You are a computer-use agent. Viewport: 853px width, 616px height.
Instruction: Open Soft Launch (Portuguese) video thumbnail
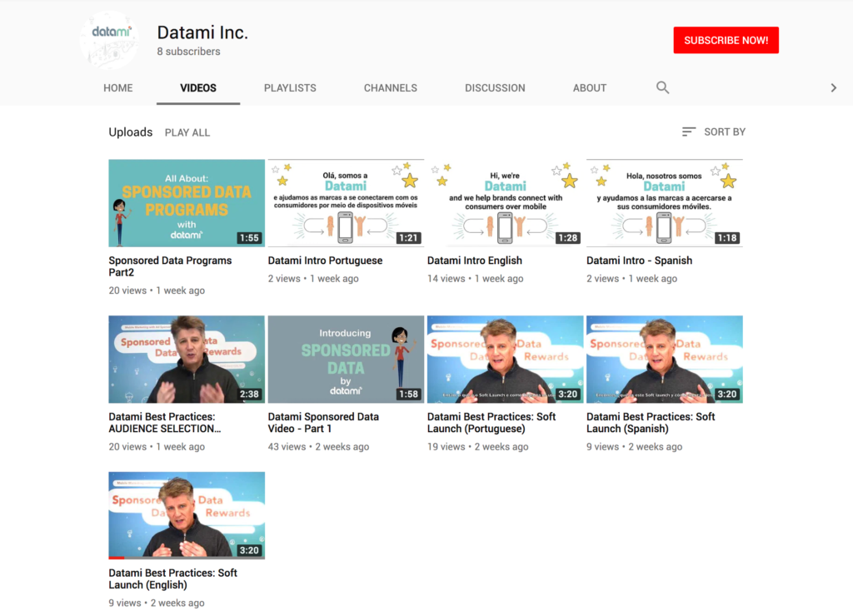click(x=506, y=360)
